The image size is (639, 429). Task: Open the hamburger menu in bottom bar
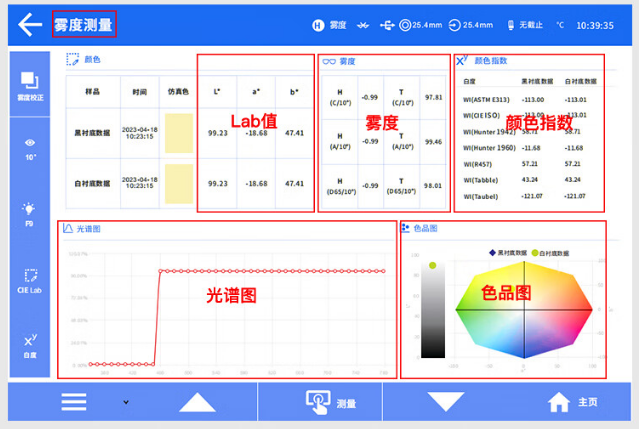(74, 402)
